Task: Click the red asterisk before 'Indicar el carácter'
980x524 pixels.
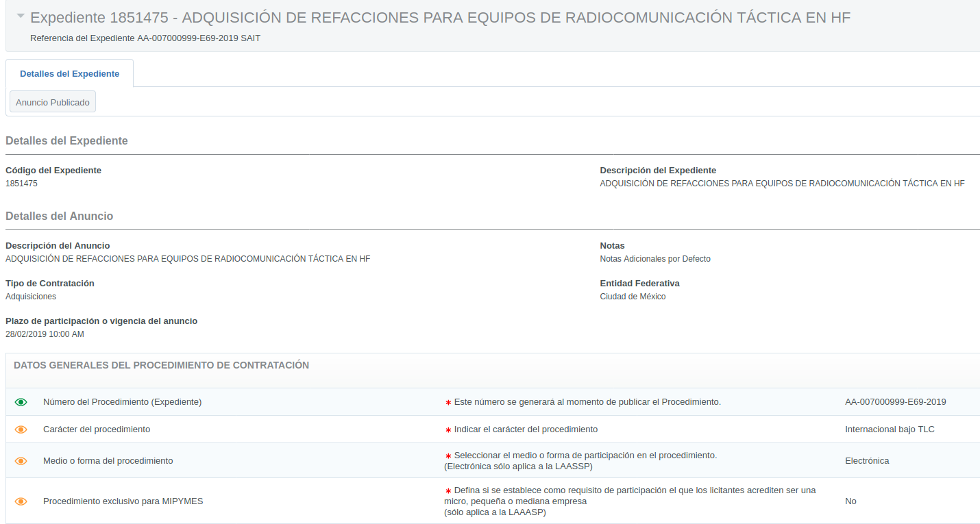Action: 448,430
